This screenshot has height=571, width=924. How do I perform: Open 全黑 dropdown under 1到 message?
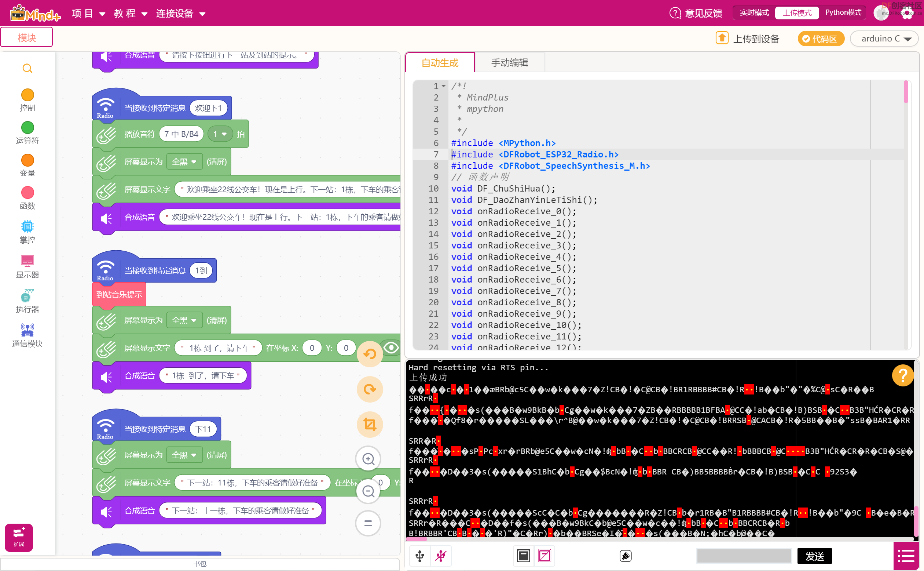click(x=184, y=320)
